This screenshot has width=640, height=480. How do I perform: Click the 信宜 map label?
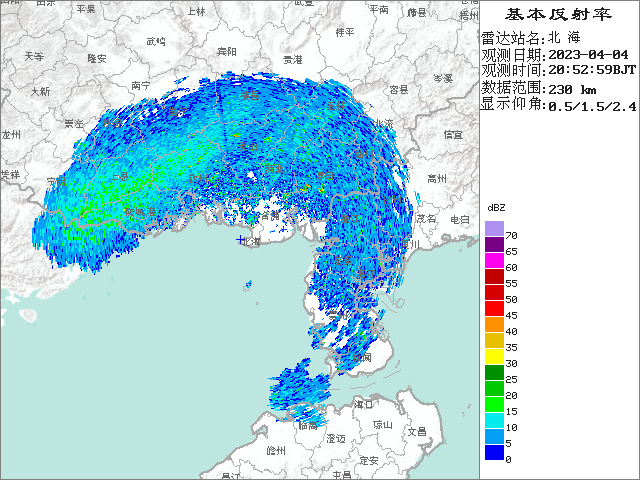coord(453,134)
